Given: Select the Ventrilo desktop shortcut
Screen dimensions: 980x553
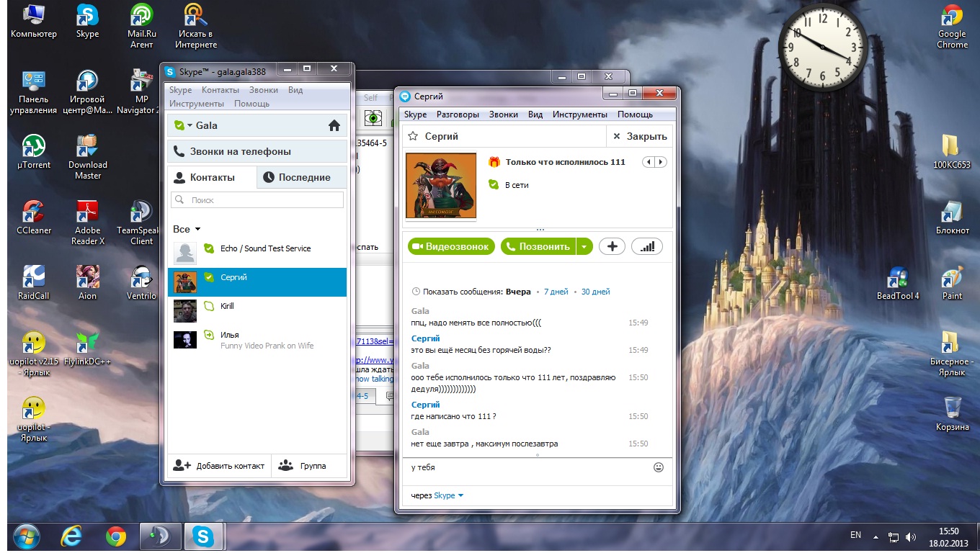Looking at the screenshot, I should 141,284.
